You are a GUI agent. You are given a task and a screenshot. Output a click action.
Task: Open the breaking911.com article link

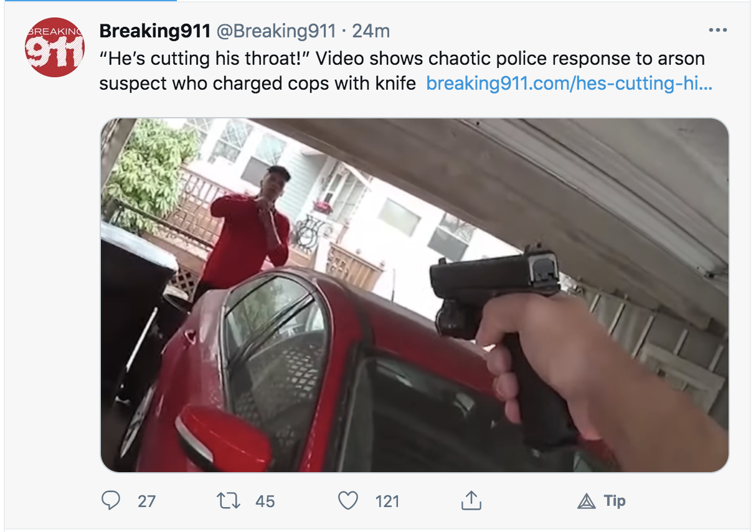click(x=569, y=83)
